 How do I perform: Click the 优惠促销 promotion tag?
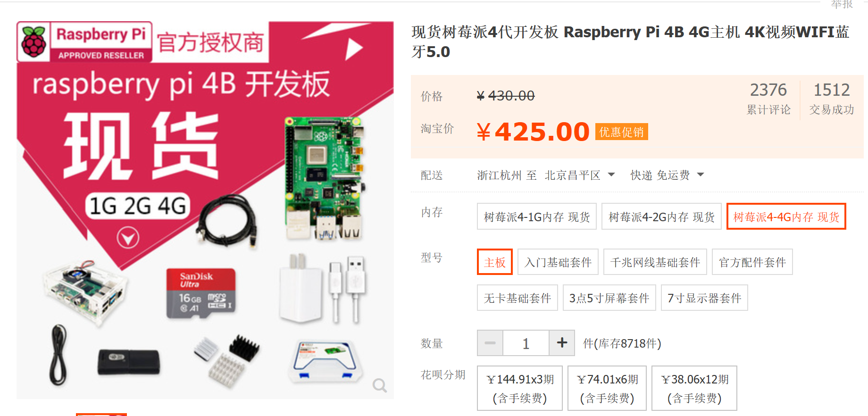point(621,132)
